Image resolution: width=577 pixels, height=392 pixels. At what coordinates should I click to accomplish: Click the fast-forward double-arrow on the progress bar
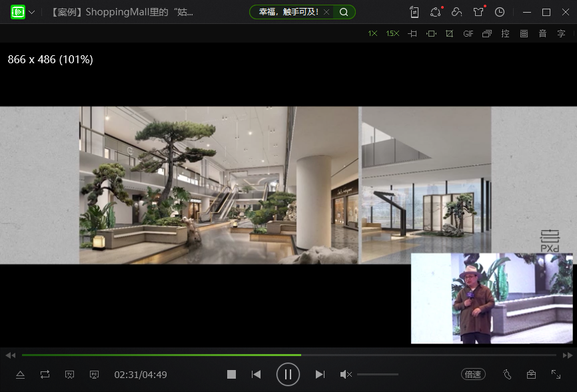click(x=568, y=355)
